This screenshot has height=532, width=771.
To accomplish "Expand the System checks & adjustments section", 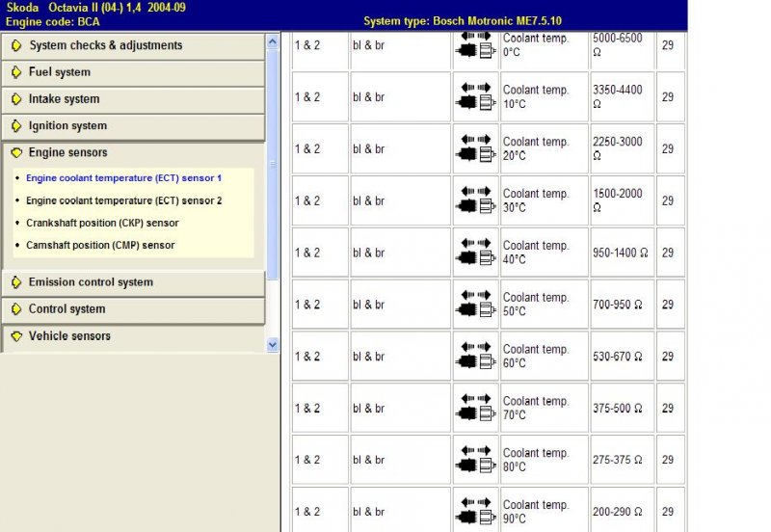I will [x=133, y=45].
